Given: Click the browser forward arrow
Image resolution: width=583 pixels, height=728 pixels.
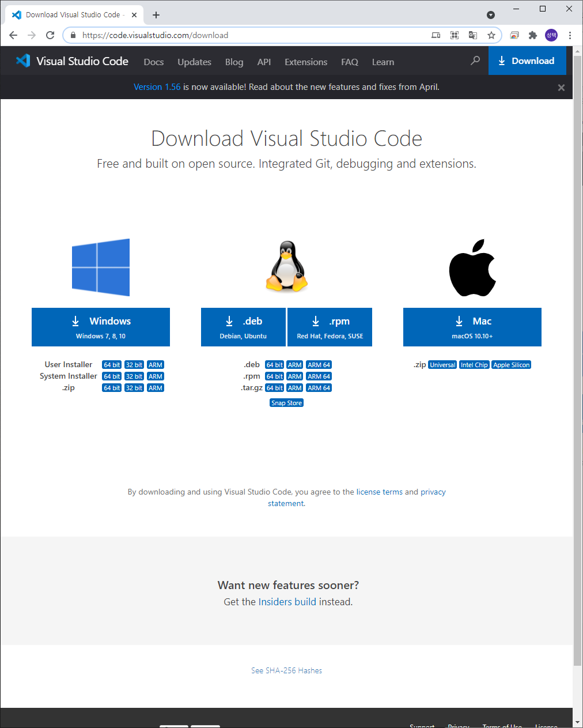Looking at the screenshot, I should [32, 35].
